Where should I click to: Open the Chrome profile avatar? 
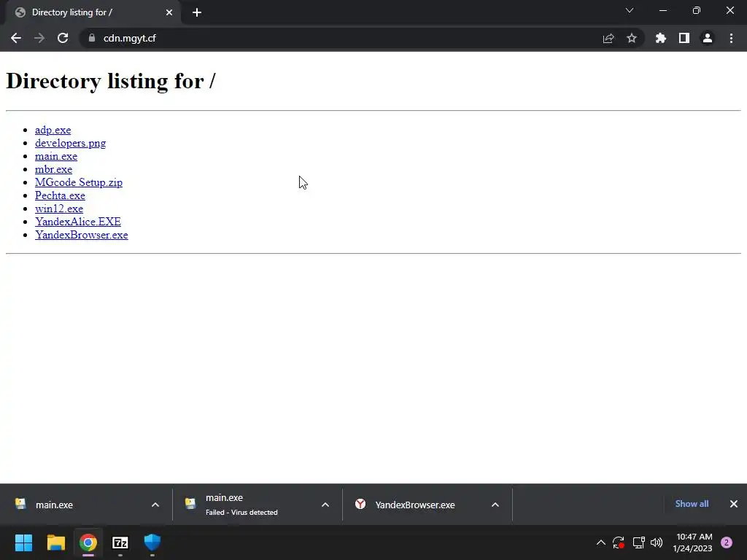tap(708, 38)
